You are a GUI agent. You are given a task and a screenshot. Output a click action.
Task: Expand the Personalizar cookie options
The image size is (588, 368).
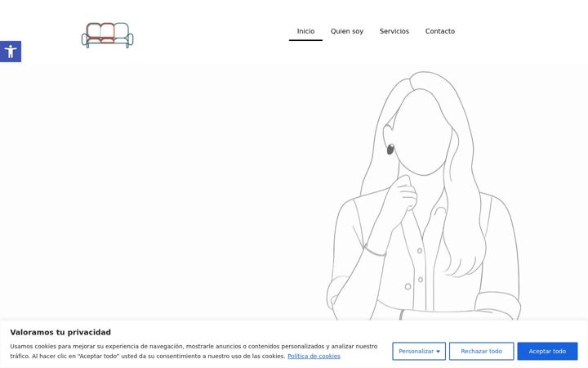click(x=419, y=351)
